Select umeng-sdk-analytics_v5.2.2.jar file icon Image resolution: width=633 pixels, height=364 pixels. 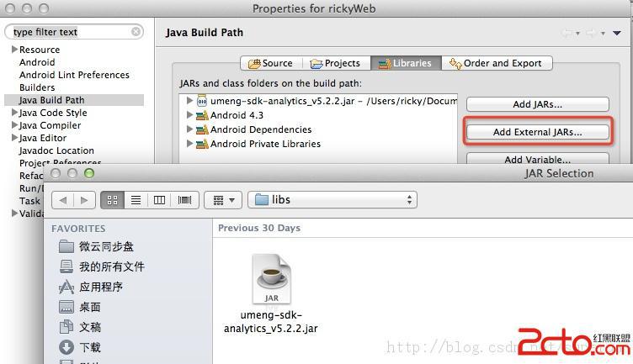[271, 279]
